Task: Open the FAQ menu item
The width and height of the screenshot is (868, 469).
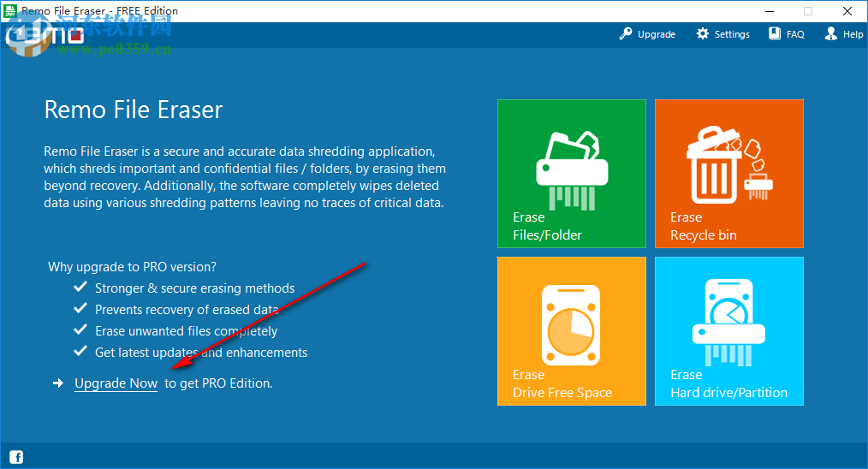Action: pyautogui.click(x=787, y=34)
